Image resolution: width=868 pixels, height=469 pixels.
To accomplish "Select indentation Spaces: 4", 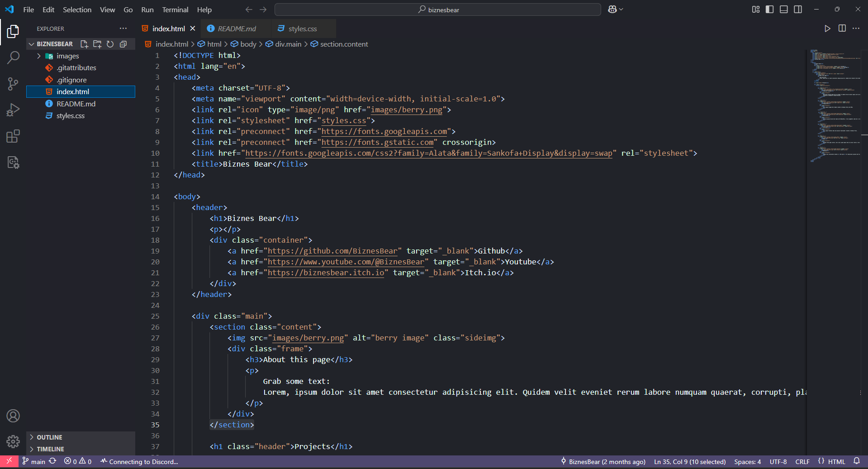I will pyautogui.click(x=747, y=462).
